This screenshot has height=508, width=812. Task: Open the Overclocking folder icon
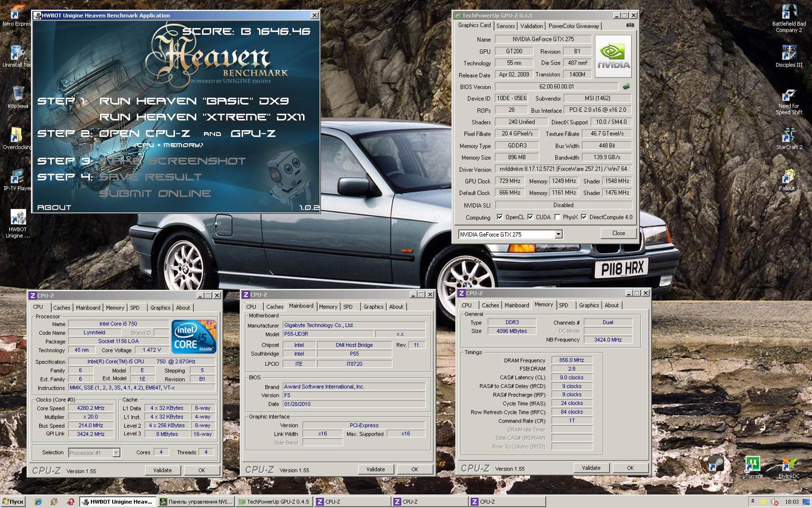17,138
